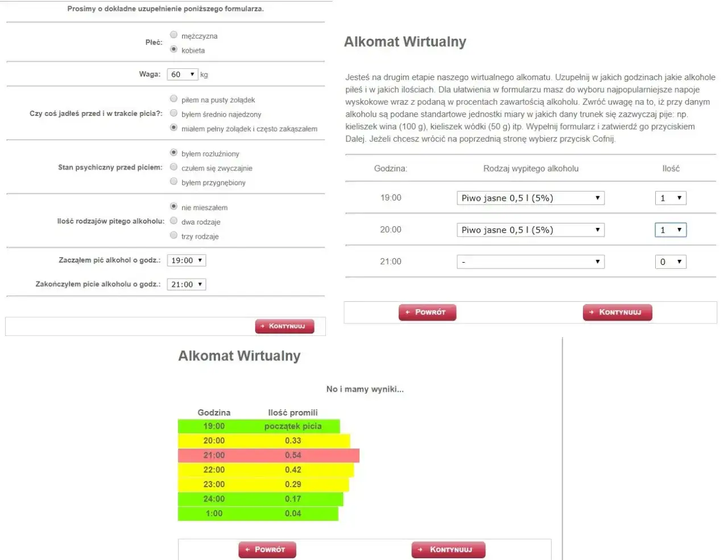Viewport: 728px width, 560px height.
Task: Click the red 21:00 result bar
Action: pyautogui.click(x=268, y=455)
